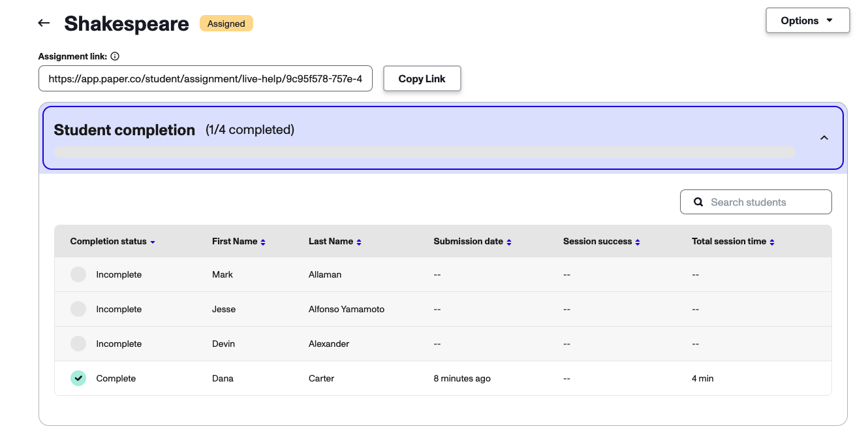The height and width of the screenshot is (437, 868).
Task: Click the "(1/4 completed)" count
Action: click(250, 129)
